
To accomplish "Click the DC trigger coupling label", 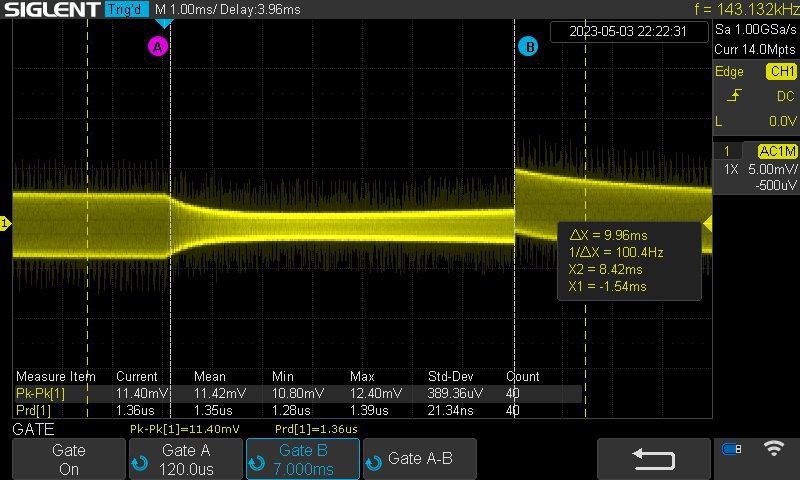I will (x=786, y=96).
